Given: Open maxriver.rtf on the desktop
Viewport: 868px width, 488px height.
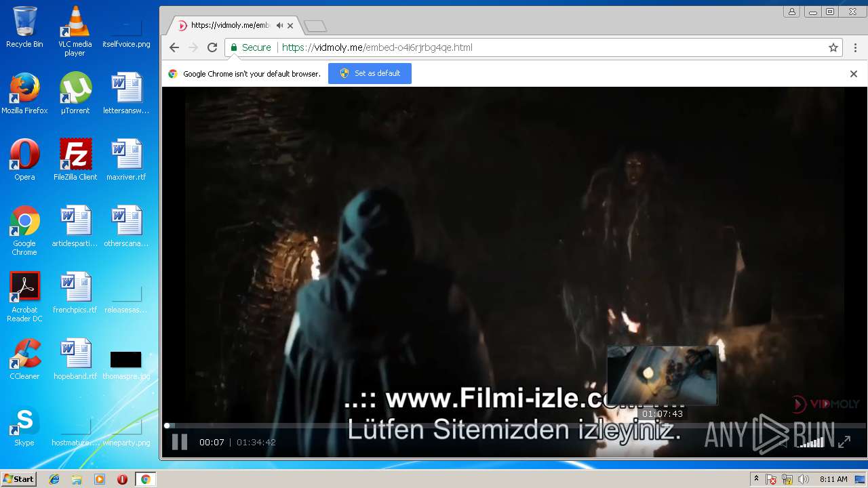Looking at the screenshot, I should coord(126,160).
